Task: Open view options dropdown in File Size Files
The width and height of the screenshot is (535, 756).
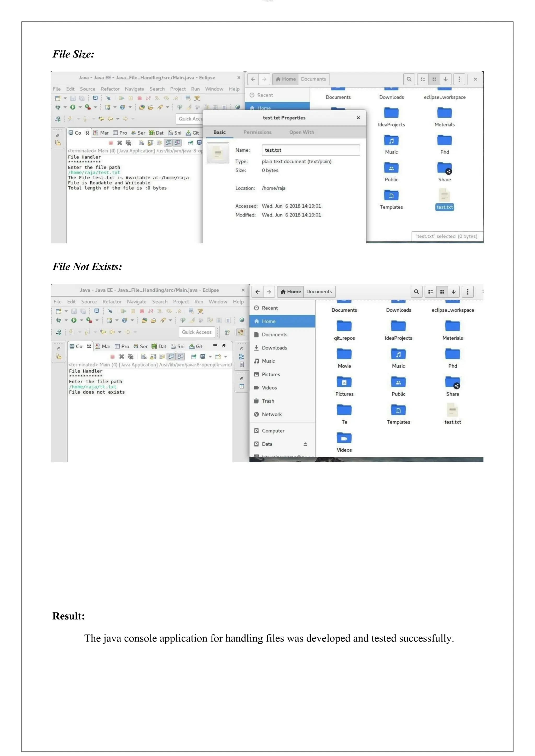Action: pyautogui.click(x=445, y=79)
